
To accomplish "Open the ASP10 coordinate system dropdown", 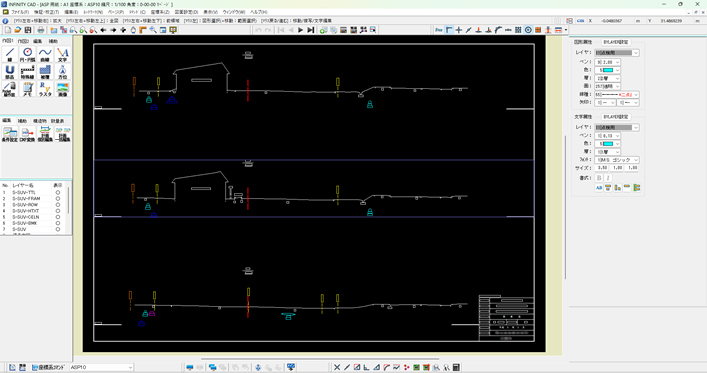I will coord(101,367).
